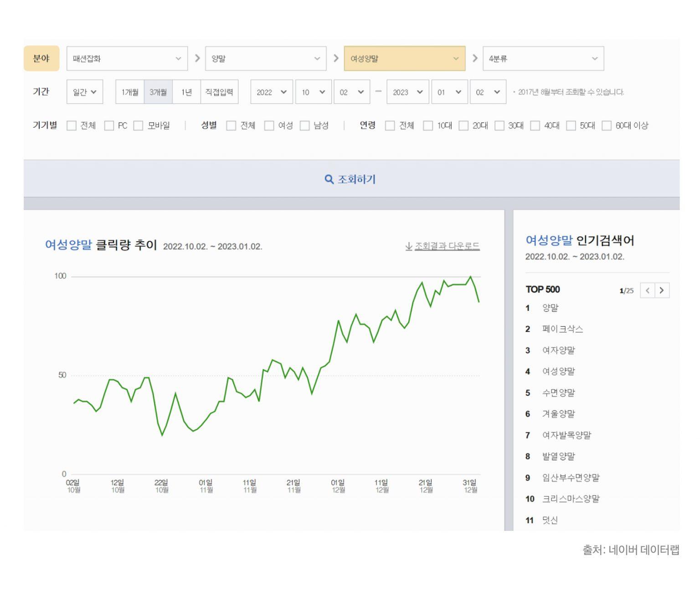Click the 조회하기 search button
The width and height of the screenshot is (700, 592).
click(x=351, y=179)
